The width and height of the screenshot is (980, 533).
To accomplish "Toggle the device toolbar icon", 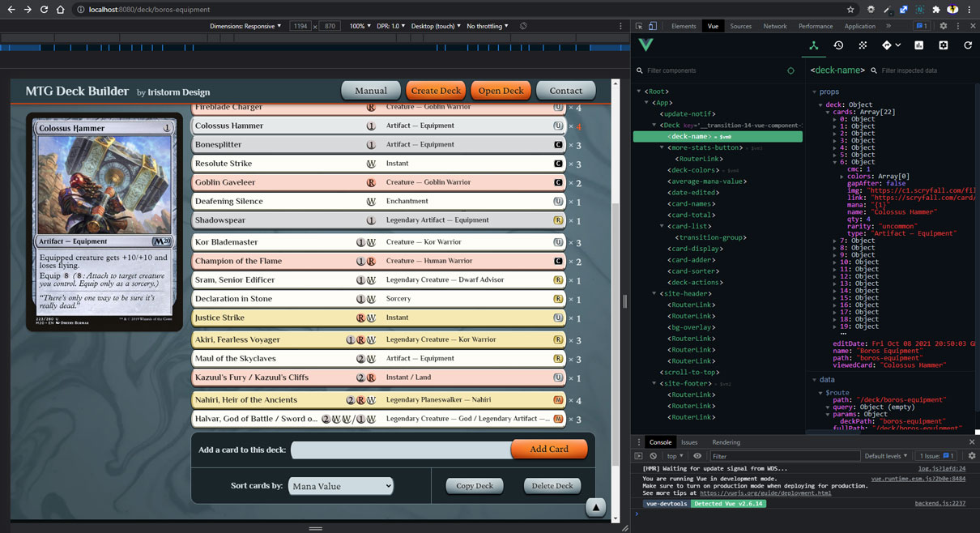I will tap(653, 26).
